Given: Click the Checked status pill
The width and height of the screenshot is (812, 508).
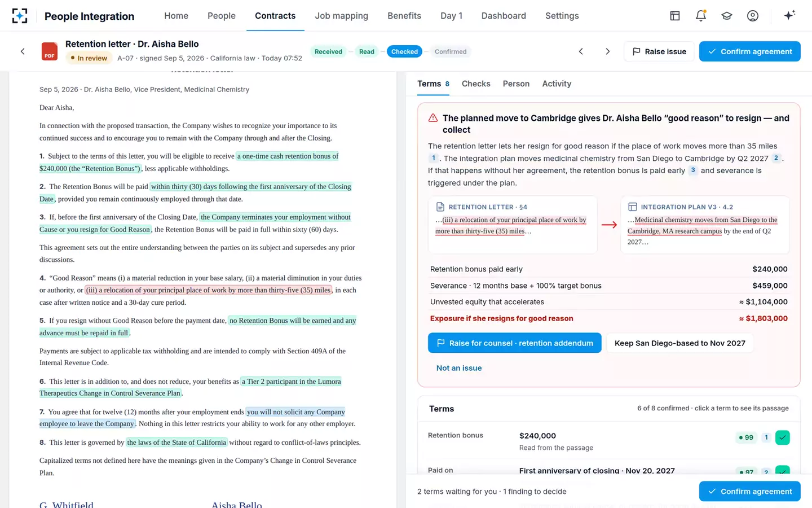Looking at the screenshot, I should tap(404, 51).
